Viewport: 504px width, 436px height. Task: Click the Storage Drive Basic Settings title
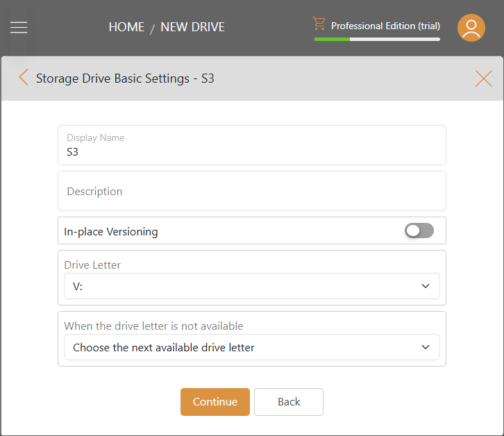125,78
